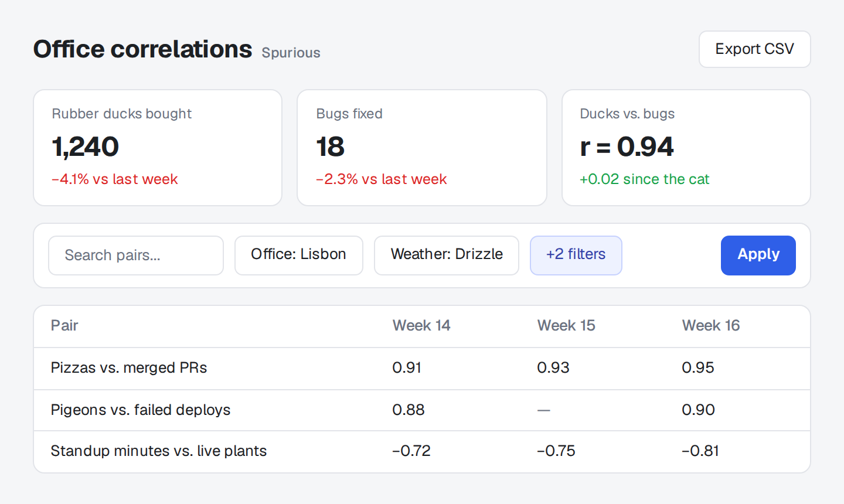This screenshot has width=844, height=504.
Task: Sort by the Pair column header
Action: [64, 326]
